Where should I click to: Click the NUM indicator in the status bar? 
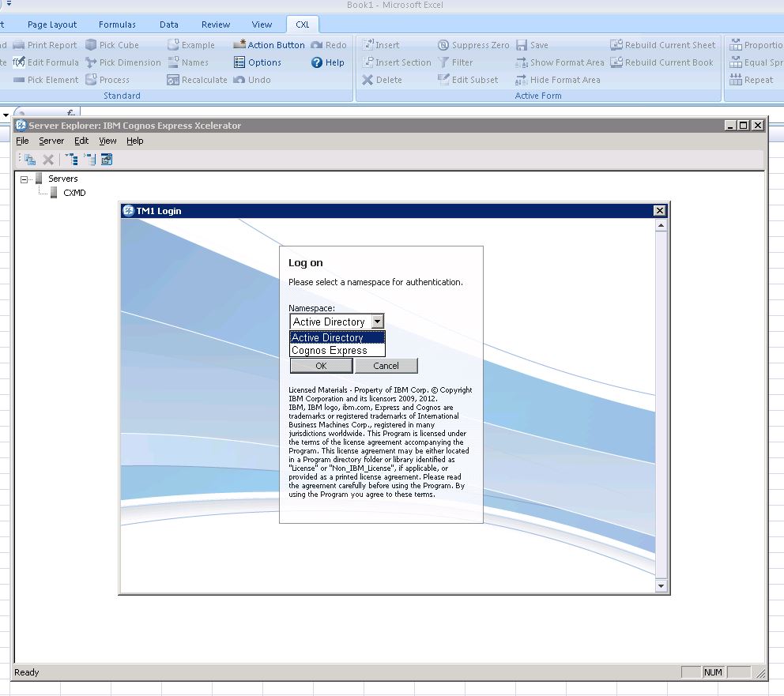click(713, 672)
